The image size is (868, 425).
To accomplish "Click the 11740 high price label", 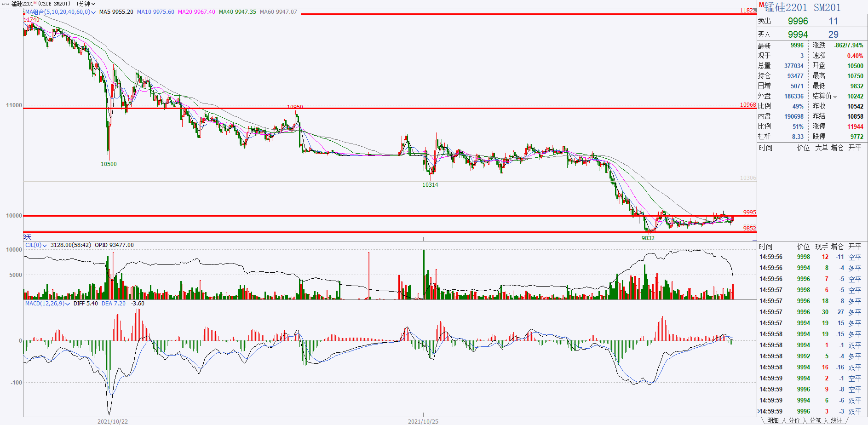I will (31, 20).
